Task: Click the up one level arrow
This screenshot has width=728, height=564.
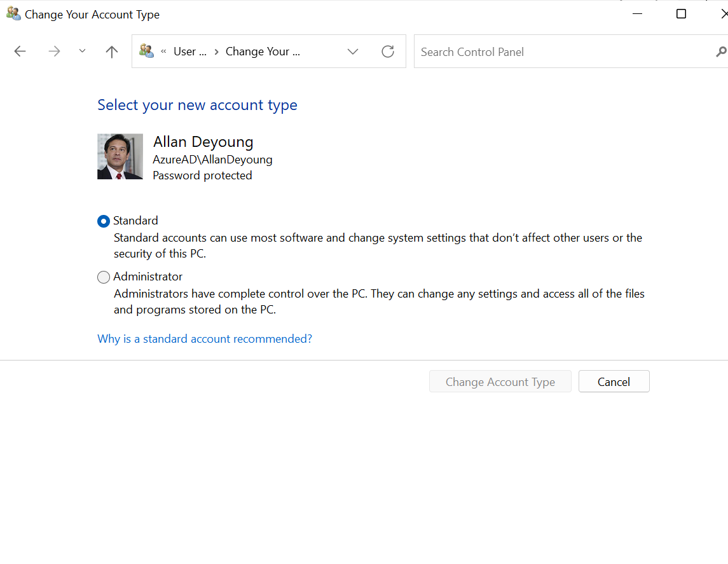Action: [x=111, y=52]
